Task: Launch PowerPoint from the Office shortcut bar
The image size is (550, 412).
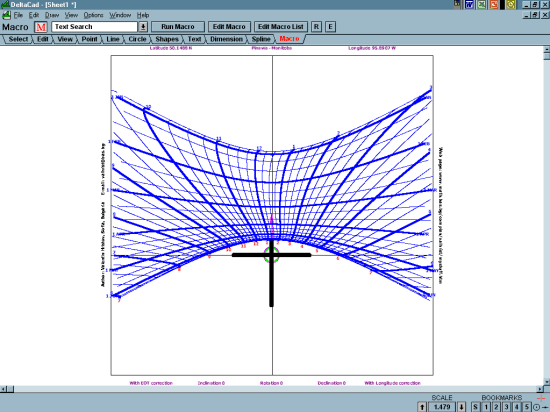Action: click(x=494, y=5)
